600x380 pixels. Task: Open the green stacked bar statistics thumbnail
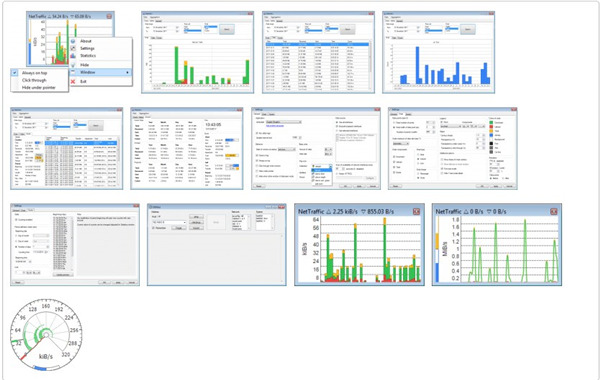(x=197, y=52)
